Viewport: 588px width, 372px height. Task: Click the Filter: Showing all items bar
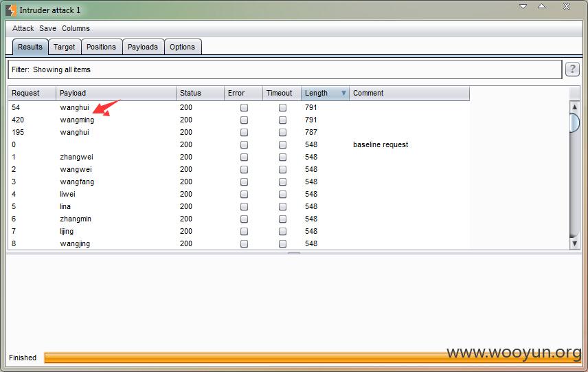[284, 69]
